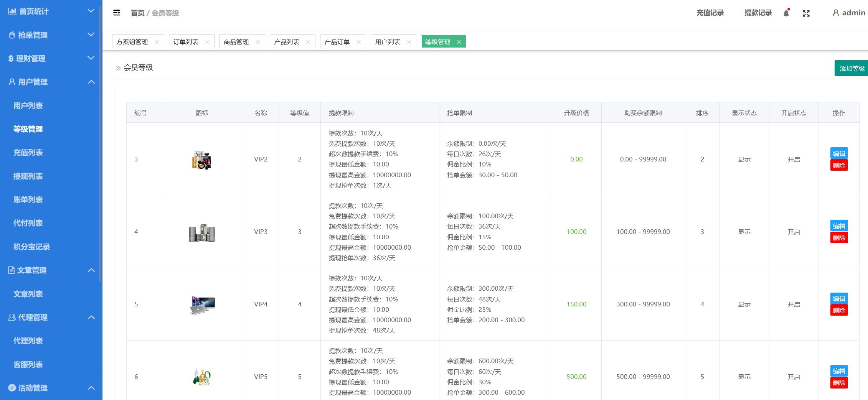Collapse the 活动管理 menu chevron
The height and width of the screenshot is (400, 868).
click(x=91, y=388)
